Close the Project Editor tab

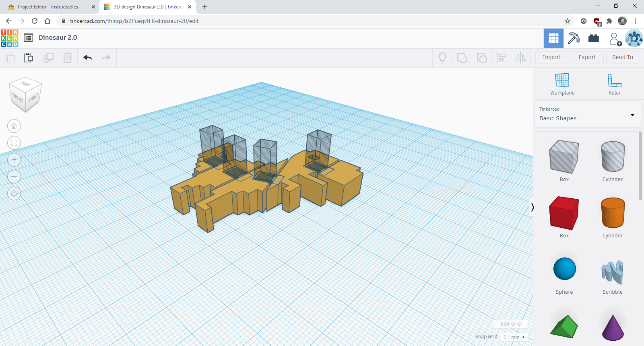(x=93, y=7)
